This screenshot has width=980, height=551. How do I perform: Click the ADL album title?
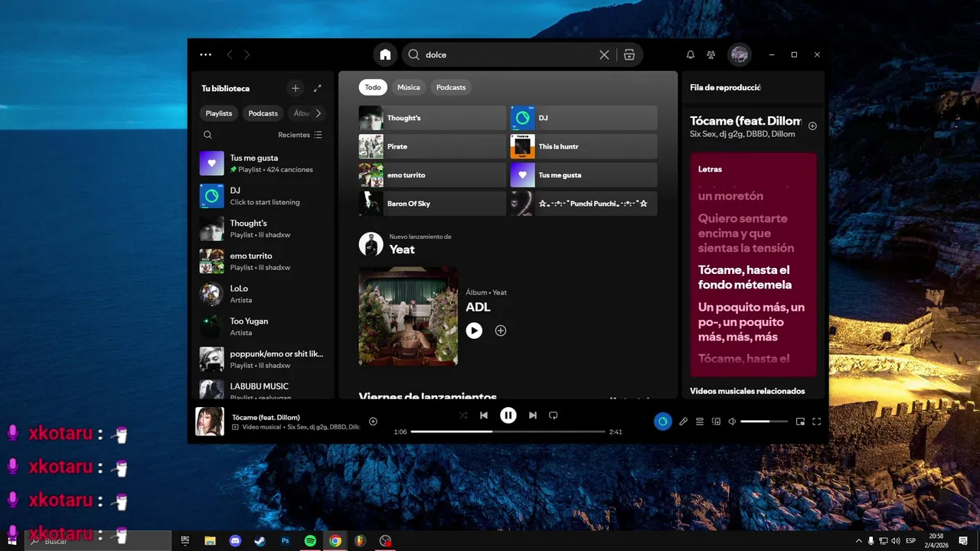[x=479, y=307]
